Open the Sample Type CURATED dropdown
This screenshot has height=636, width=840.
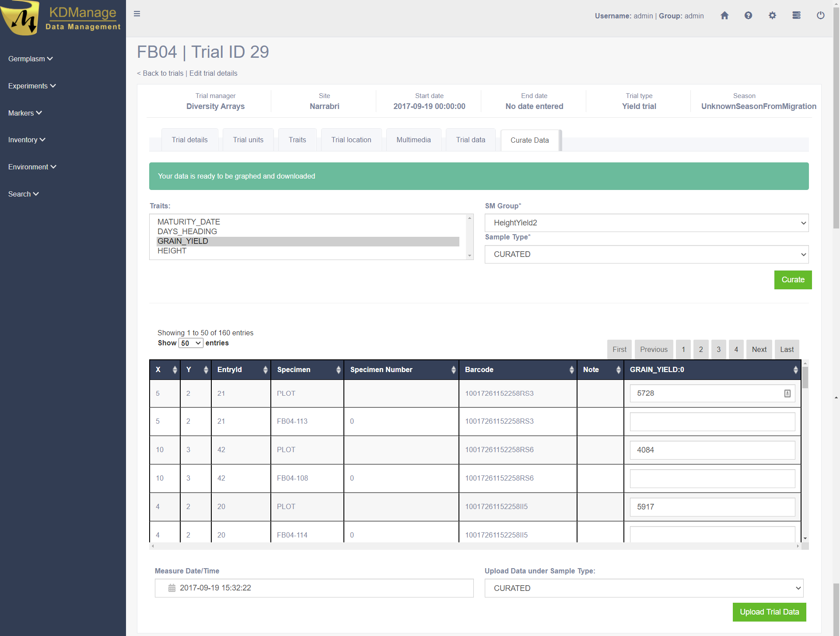pos(646,254)
